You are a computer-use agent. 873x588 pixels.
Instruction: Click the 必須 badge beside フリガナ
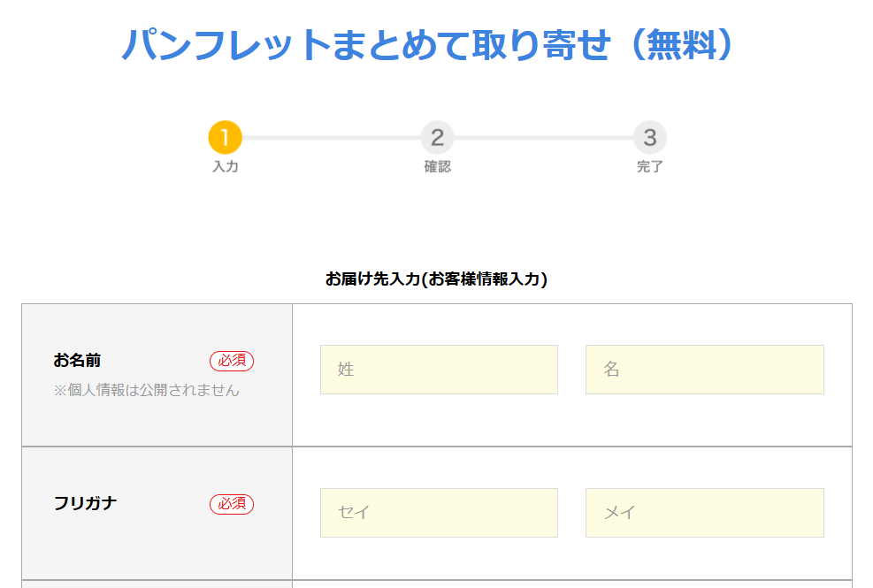232,504
